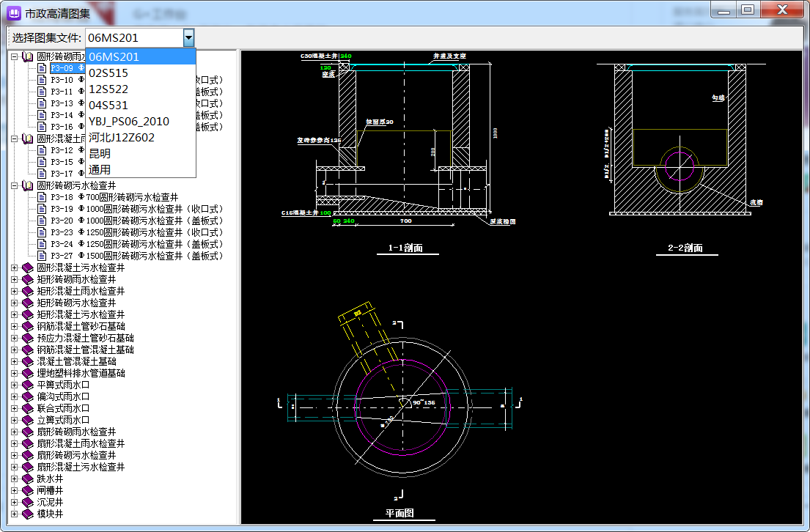Click the 2-2剖面 section drawing label
Viewport: 810px width, 532px height.
(685, 248)
